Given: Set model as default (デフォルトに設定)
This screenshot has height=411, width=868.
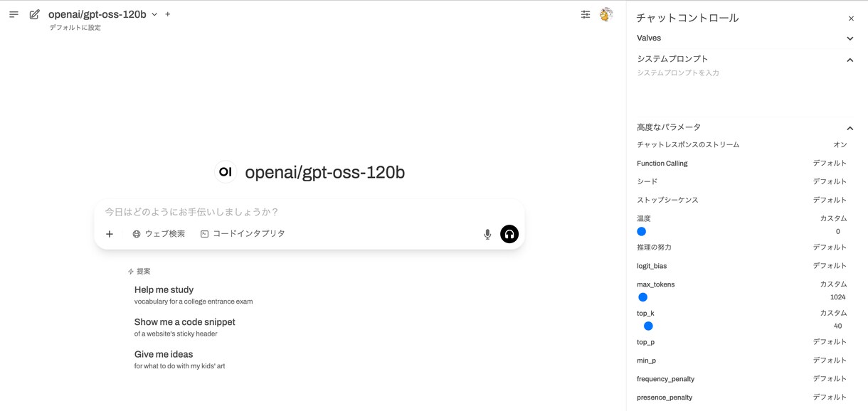Looking at the screenshot, I should (x=75, y=28).
